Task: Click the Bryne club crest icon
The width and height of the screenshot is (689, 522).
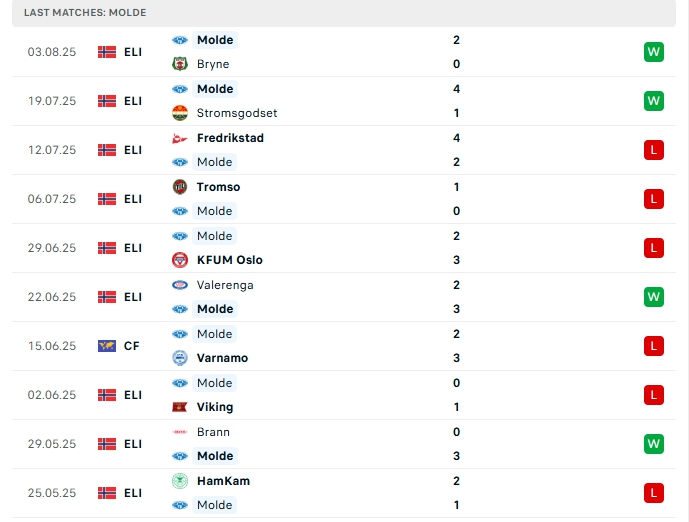Action: click(180, 64)
